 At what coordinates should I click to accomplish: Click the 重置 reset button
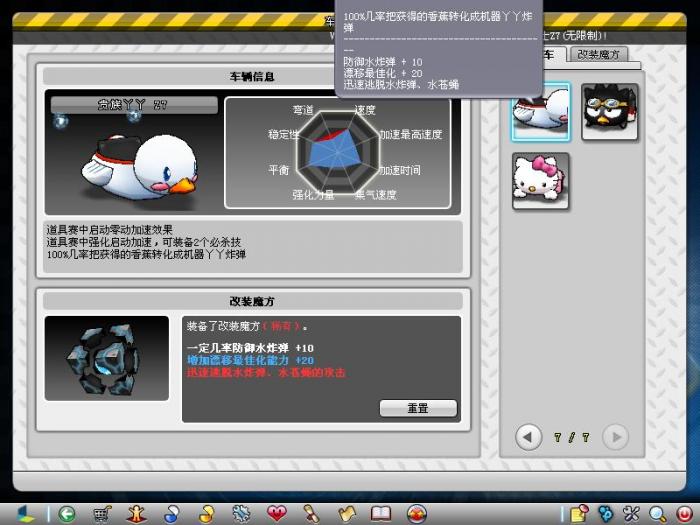[418, 408]
